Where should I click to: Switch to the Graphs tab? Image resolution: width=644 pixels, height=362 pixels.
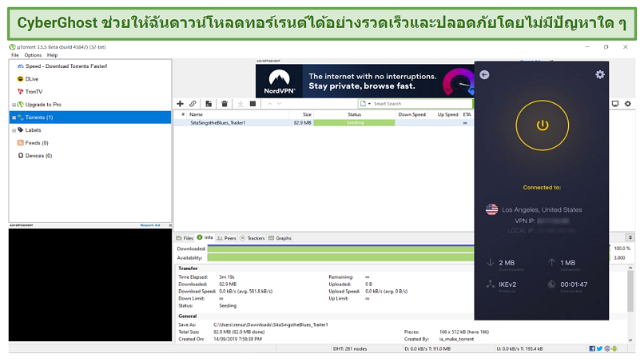click(280, 238)
